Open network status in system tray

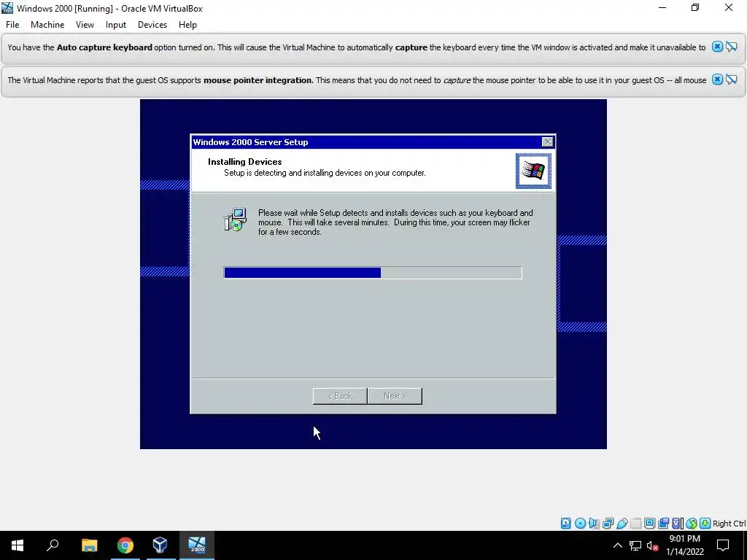pyautogui.click(x=635, y=545)
